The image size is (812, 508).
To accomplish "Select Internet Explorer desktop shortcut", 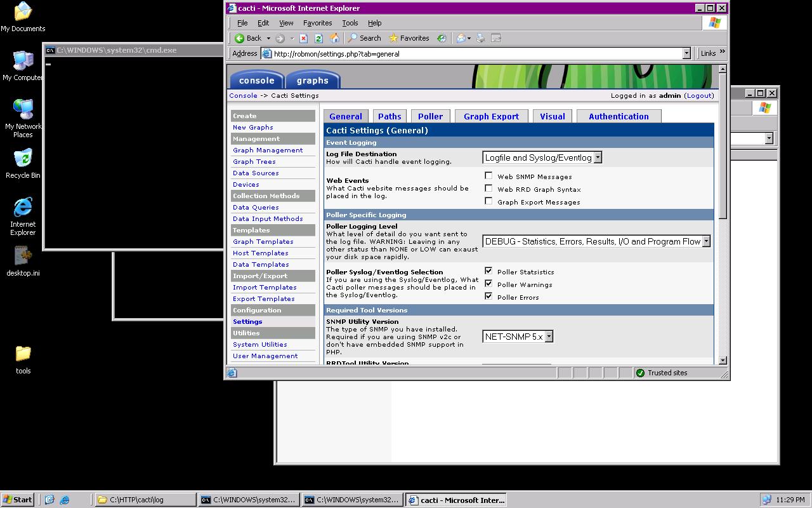I will click(23, 217).
